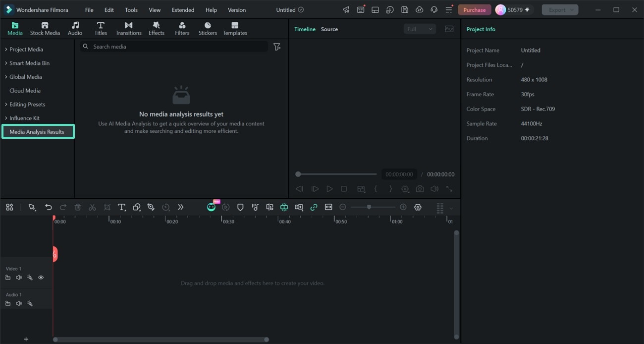
Task: Select Cloud Media in sidebar
Action: [x=25, y=91]
